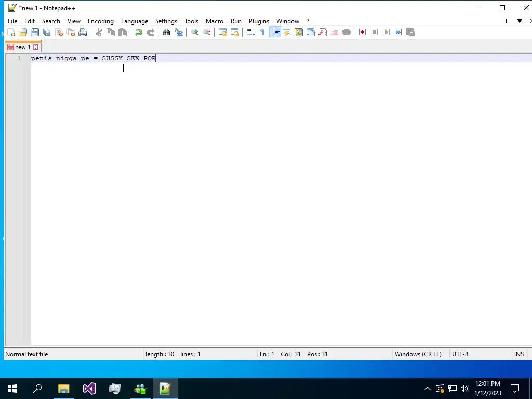Open the Encoding menu
532x399 pixels.
point(101,21)
